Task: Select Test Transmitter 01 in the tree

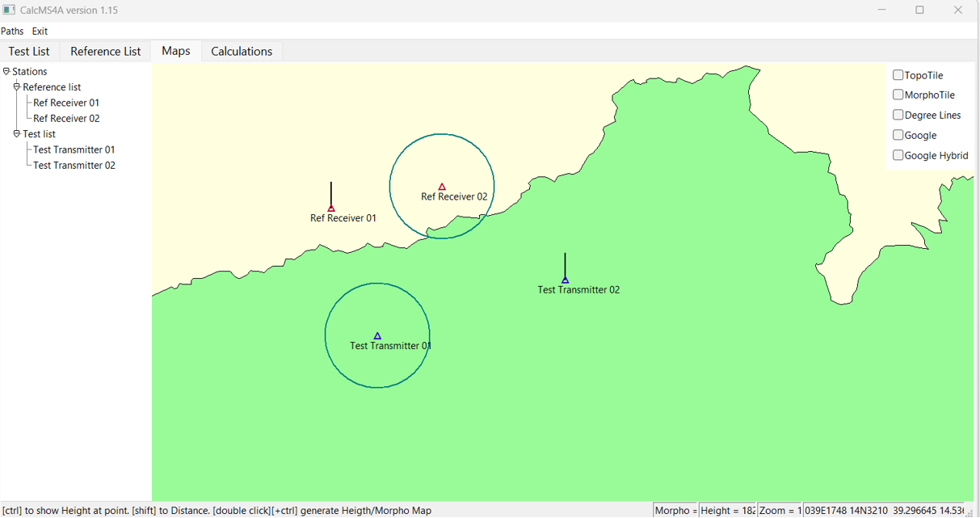Action: [74, 150]
